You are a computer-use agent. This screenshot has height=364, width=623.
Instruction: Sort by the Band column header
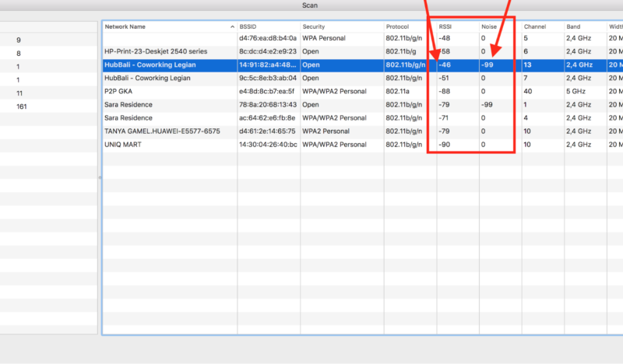[x=586, y=26]
